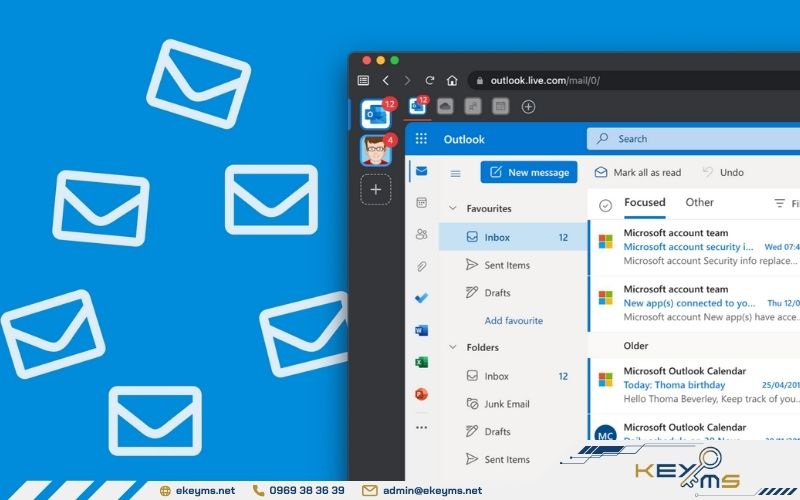
Task: Open the Microsoft account security info email
Action: (694, 247)
